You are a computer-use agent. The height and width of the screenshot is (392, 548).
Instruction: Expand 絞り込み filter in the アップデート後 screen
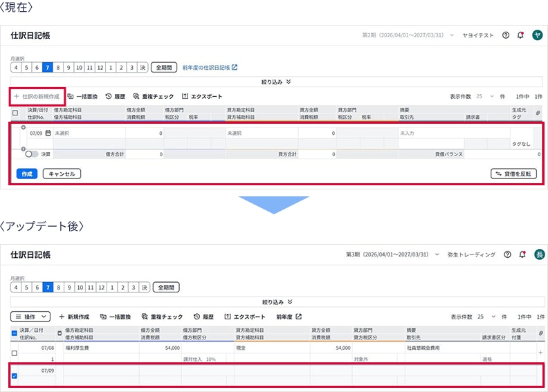tap(277, 302)
